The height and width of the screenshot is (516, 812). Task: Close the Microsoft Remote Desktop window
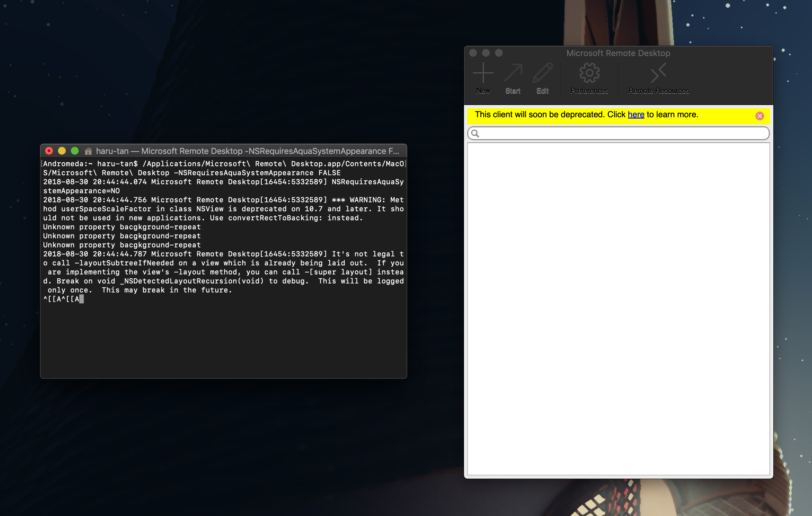[473, 53]
